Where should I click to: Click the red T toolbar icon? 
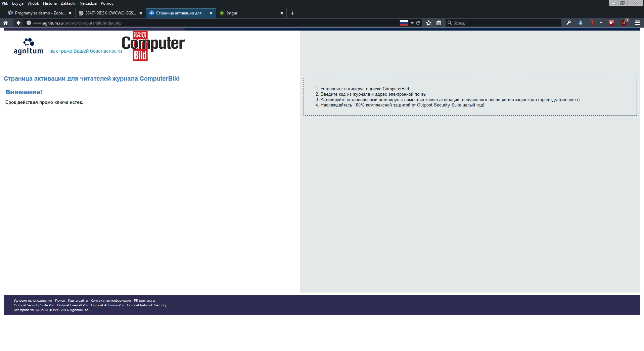pyautogui.click(x=592, y=23)
